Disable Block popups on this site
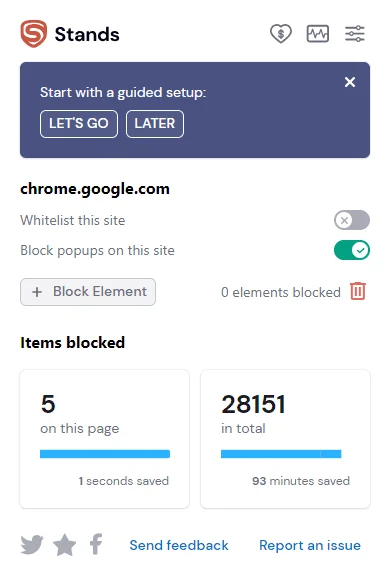389x579 pixels. 352,250
